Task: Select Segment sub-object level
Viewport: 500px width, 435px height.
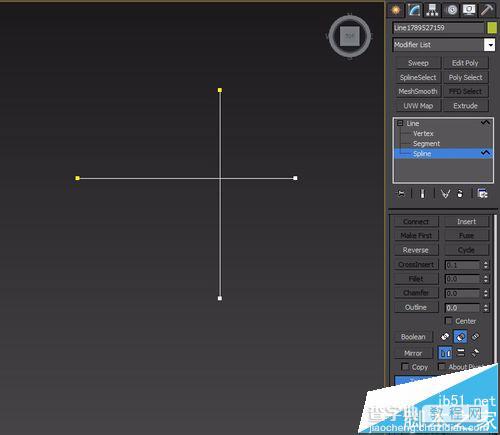Action: [426, 144]
